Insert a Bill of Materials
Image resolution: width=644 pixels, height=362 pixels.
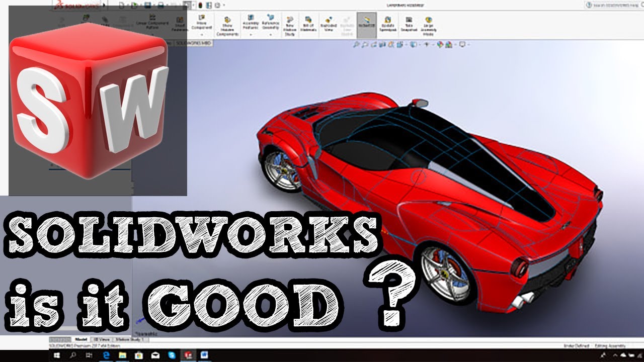click(308, 24)
